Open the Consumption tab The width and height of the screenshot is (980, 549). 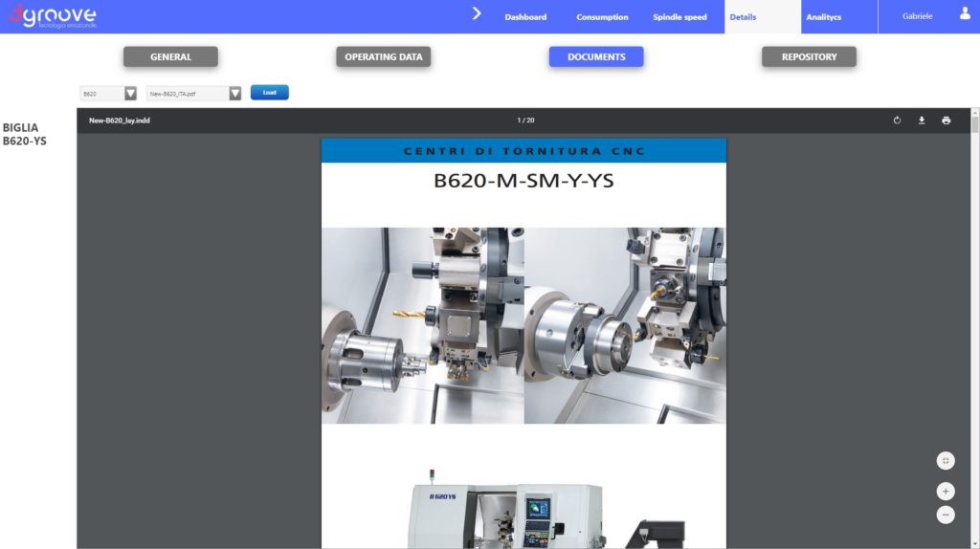pyautogui.click(x=602, y=17)
